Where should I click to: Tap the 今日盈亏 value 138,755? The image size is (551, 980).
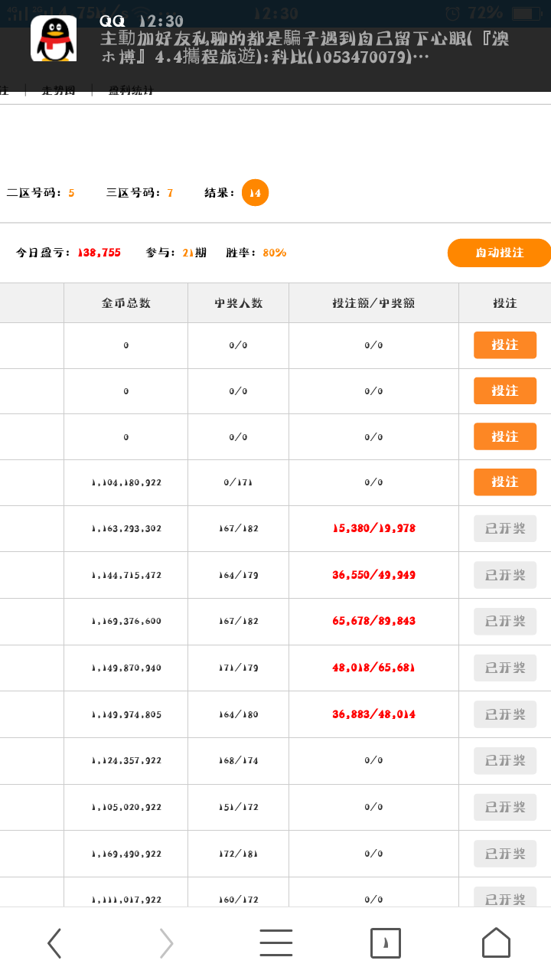[99, 253]
